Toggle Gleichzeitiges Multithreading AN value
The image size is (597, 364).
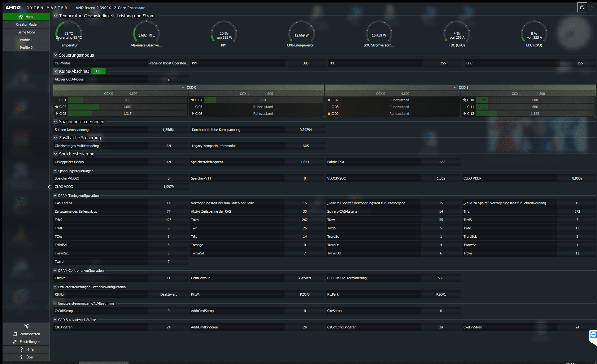click(168, 146)
